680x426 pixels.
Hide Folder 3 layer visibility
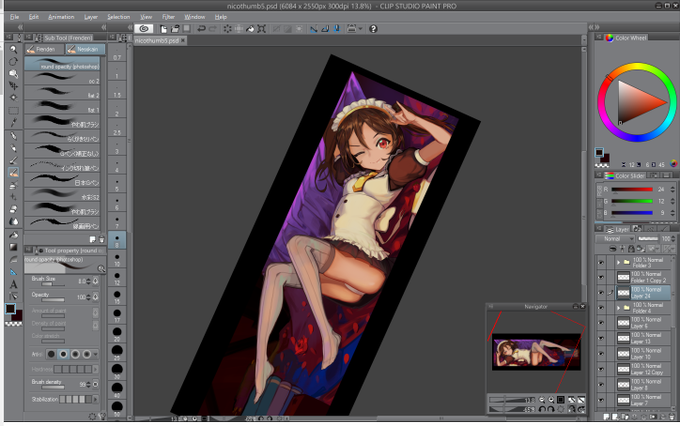coord(601,262)
